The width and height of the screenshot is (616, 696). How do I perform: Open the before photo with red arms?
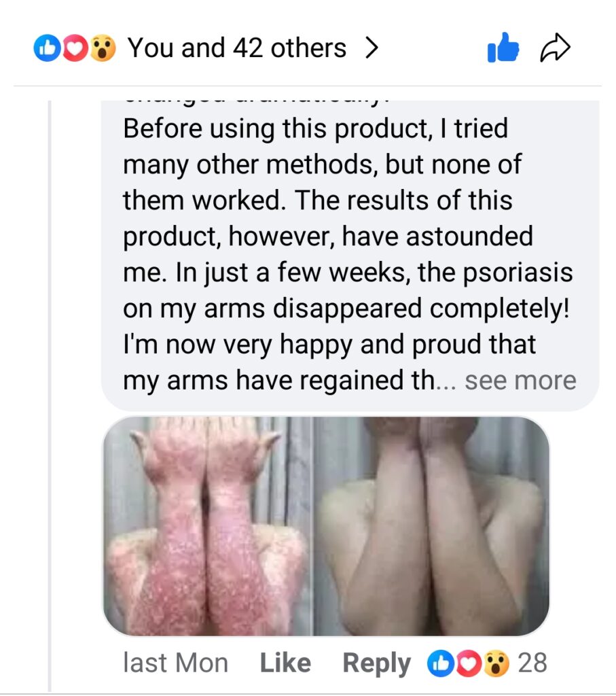(207, 527)
